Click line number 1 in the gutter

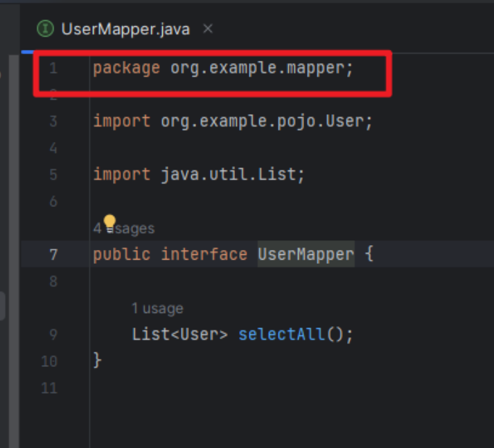click(x=53, y=69)
